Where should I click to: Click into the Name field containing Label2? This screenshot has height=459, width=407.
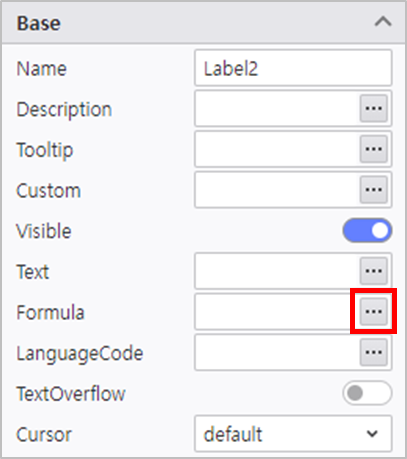[x=293, y=68]
